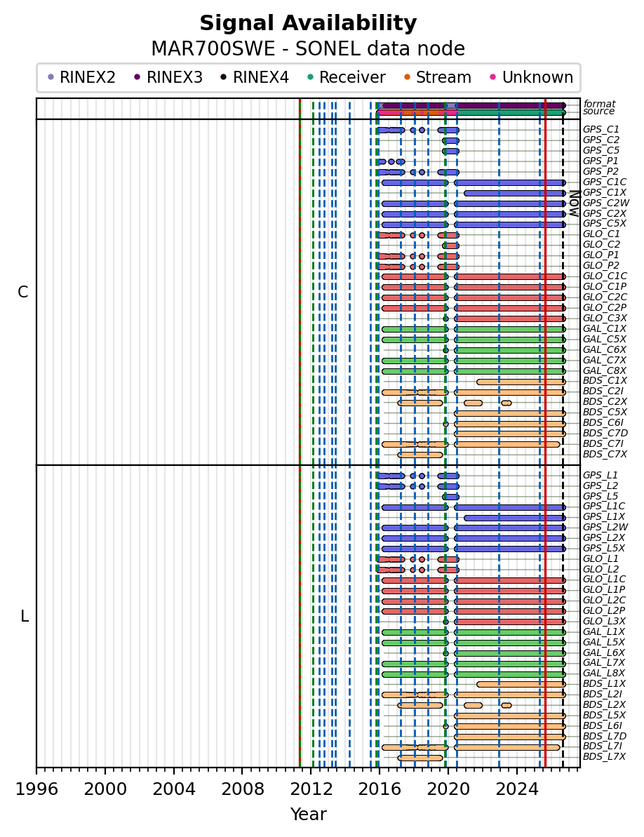
Task: Click the 'Now' timeline marker label
Action: pyautogui.click(x=574, y=203)
